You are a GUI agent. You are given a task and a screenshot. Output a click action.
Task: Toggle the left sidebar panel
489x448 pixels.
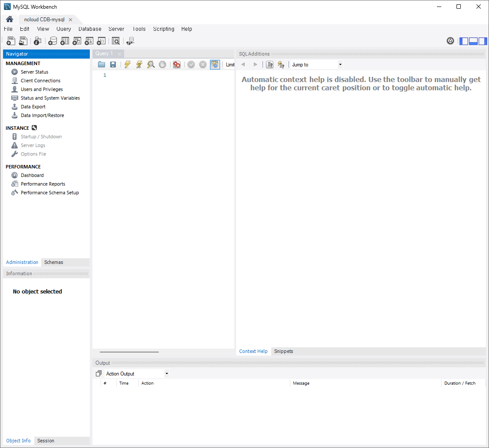point(464,41)
